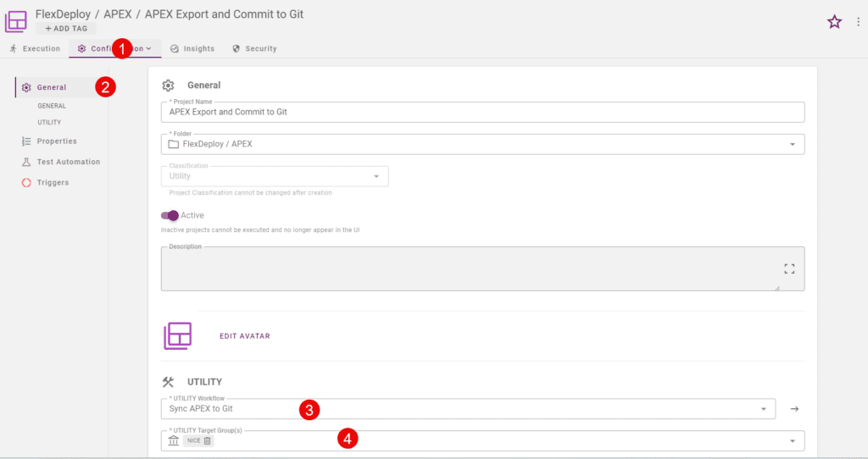
Task: Switch to the Execution tab
Action: (x=35, y=48)
